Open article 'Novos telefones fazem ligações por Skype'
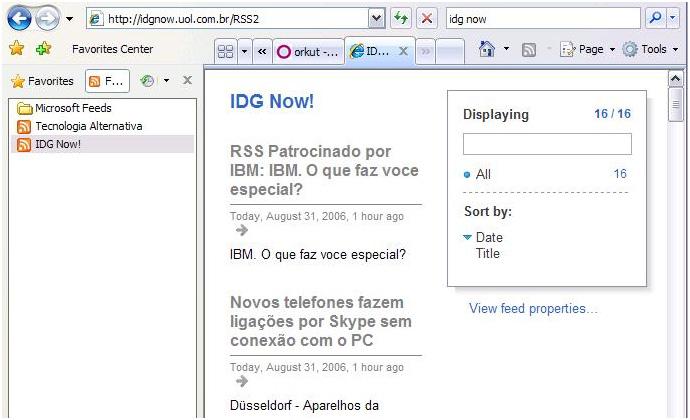 point(321,321)
